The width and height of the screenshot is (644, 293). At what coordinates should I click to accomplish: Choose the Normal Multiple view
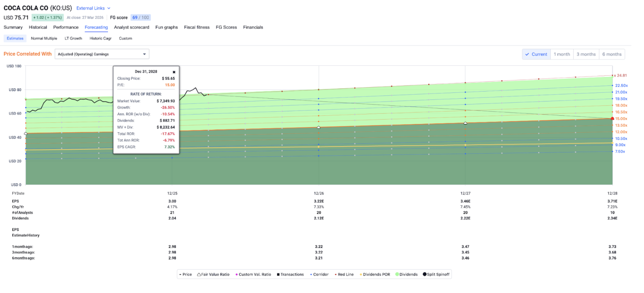(x=44, y=38)
